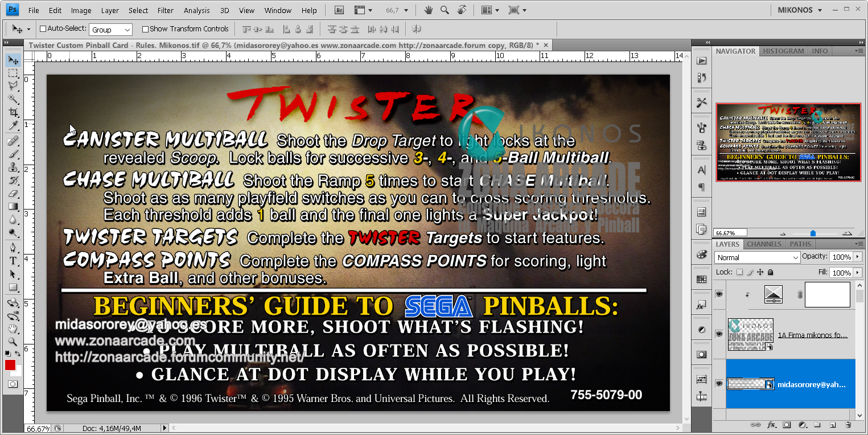Select the Horizontal Type tool
Image resolution: width=868 pixels, height=435 pixels.
13,261
